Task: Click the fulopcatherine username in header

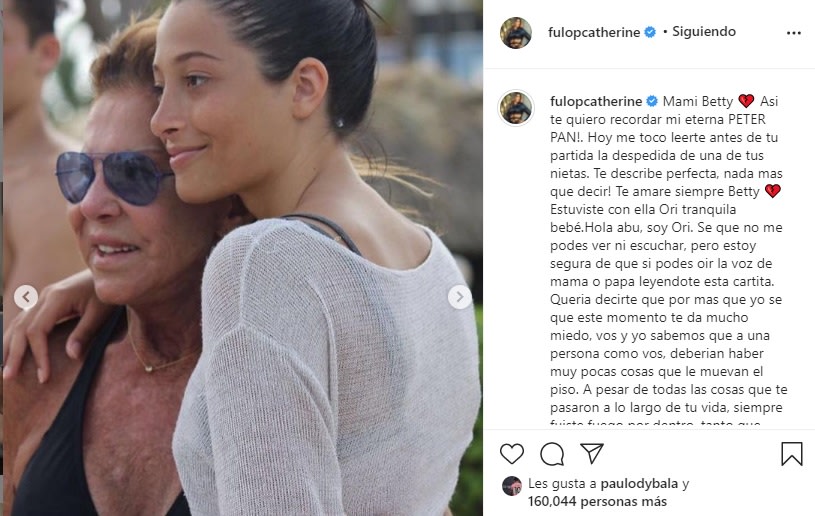Action: 594,32
